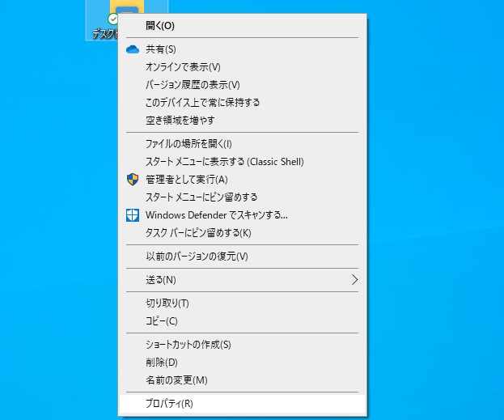
Task: Click the OneDrive cloud icon beside 共有(S)
Action: (133, 49)
